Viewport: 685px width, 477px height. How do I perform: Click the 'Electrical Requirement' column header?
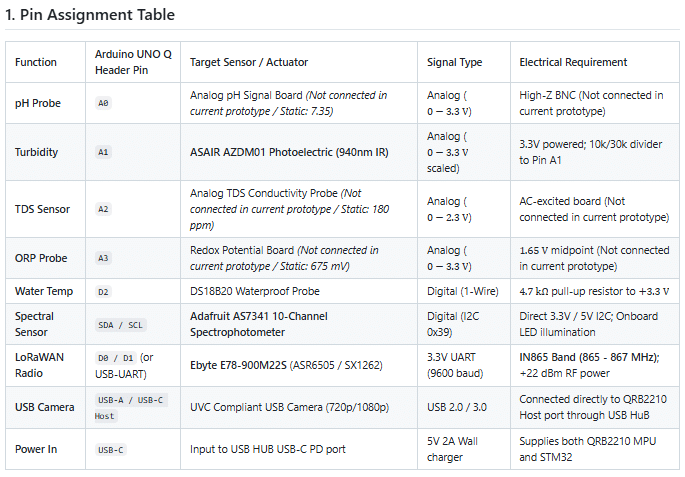pos(595,62)
